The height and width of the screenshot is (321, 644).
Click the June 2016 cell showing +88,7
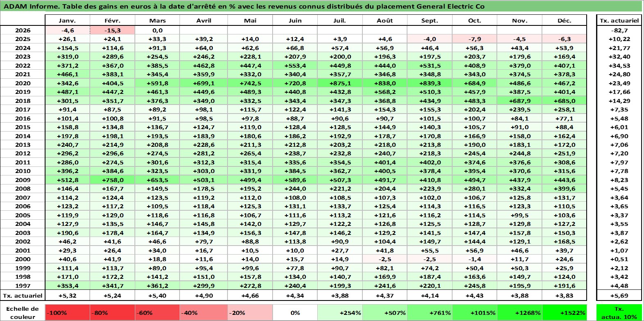point(295,118)
